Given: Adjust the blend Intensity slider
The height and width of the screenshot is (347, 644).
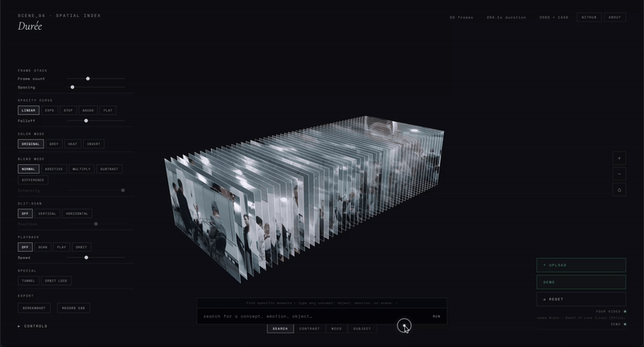Looking at the screenshot, I should point(96,191).
